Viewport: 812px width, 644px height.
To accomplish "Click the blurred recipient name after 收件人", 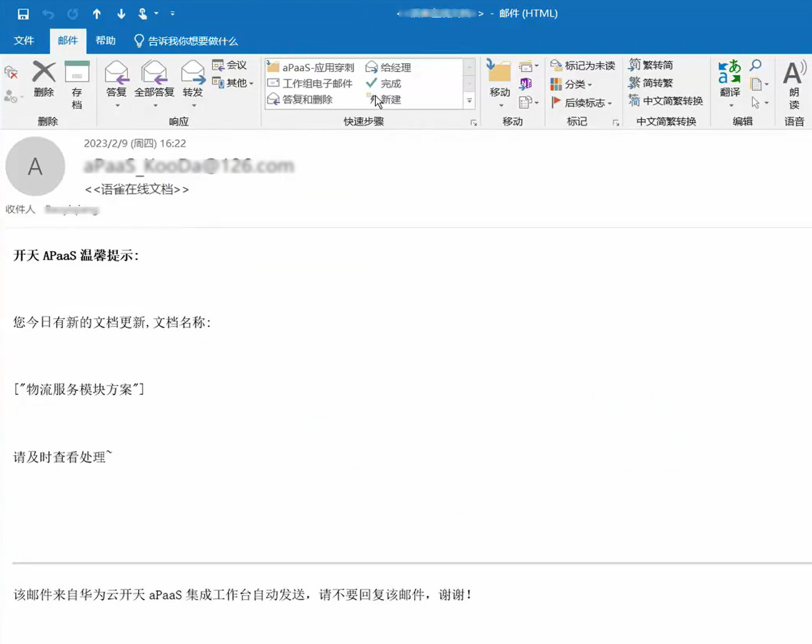I will pos(72,210).
